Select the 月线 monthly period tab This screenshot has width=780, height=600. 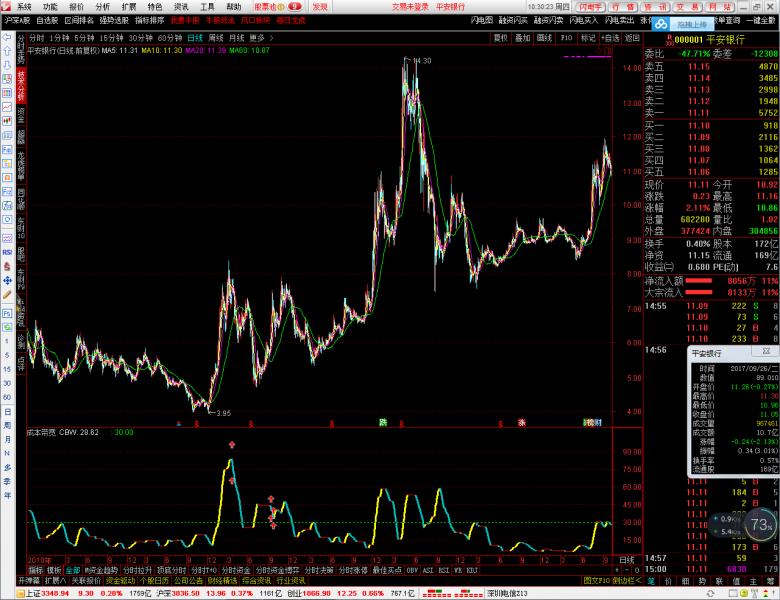pos(236,38)
